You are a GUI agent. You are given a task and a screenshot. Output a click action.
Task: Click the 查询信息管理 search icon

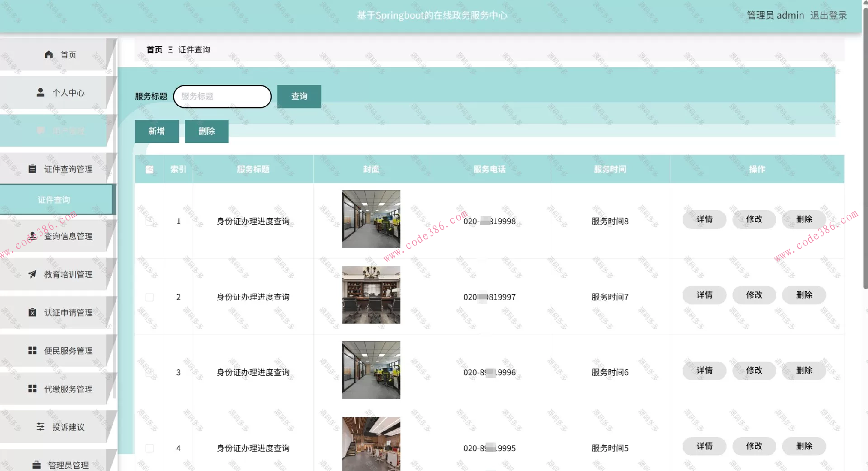(32, 236)
